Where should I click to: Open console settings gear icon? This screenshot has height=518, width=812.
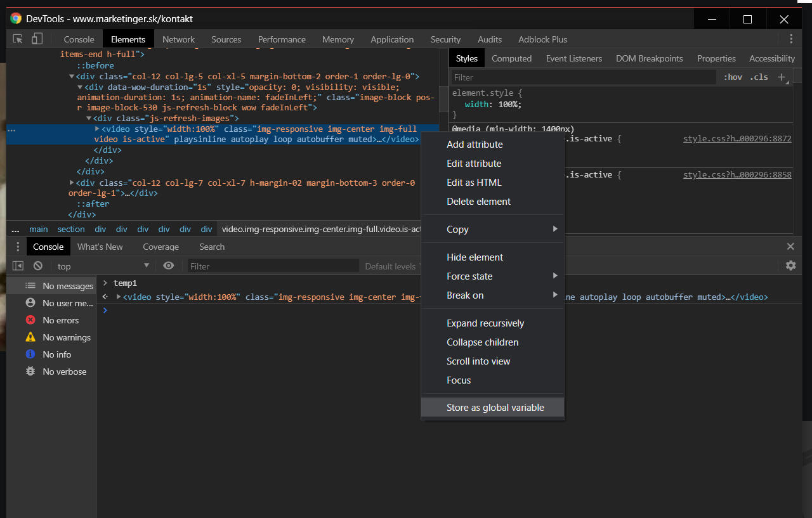790,266
